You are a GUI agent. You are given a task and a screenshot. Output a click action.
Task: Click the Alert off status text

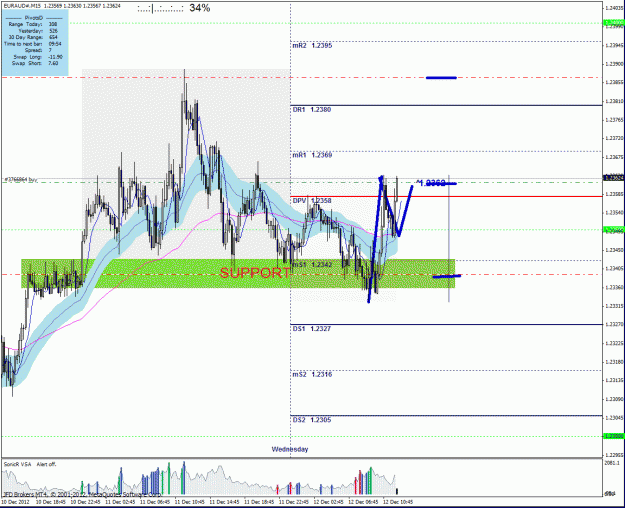pos(46,464)
